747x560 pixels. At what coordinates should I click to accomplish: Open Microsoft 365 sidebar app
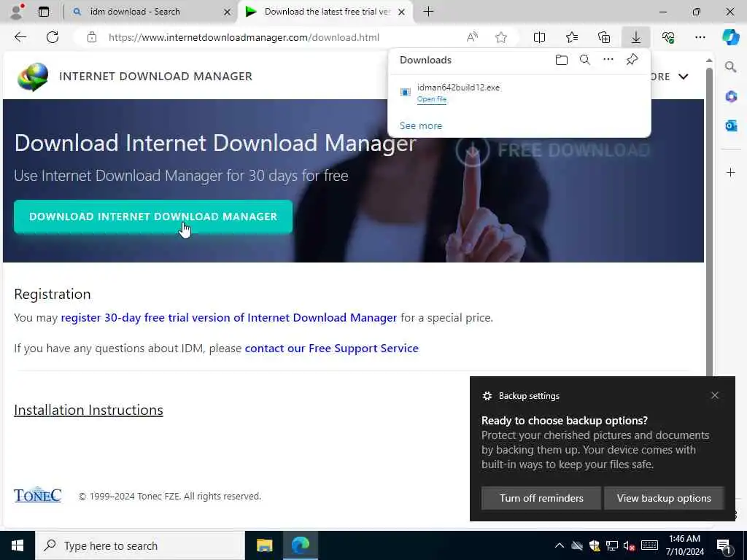(731, 97)
